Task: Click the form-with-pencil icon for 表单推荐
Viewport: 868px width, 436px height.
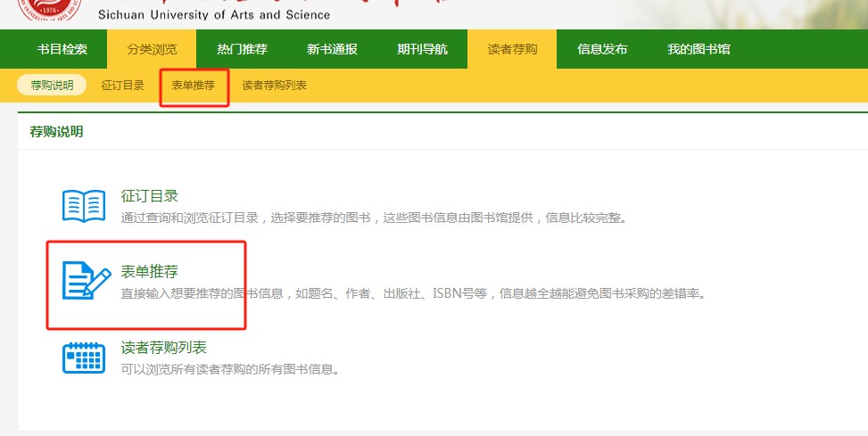Action: [86, 281]
